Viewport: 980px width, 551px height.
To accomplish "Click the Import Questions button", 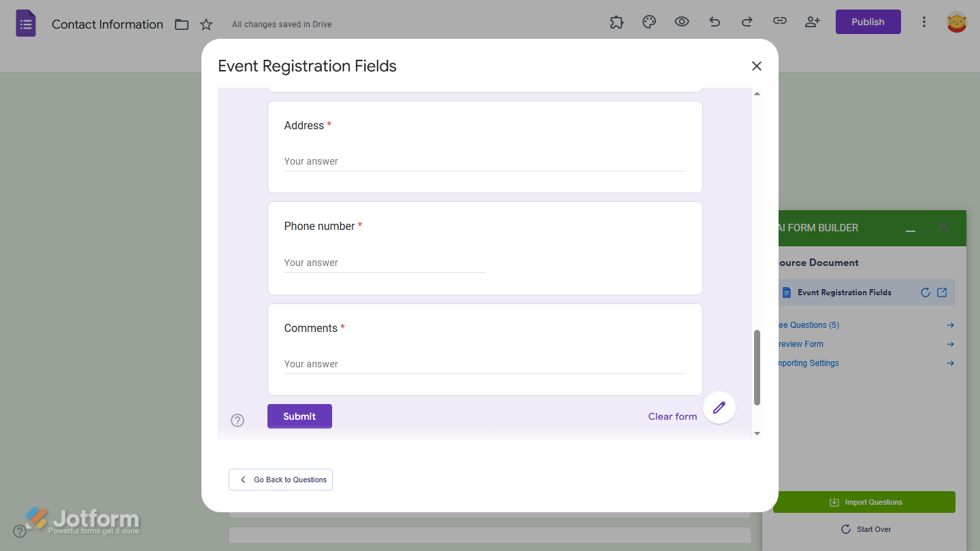I will click(864, 501).
